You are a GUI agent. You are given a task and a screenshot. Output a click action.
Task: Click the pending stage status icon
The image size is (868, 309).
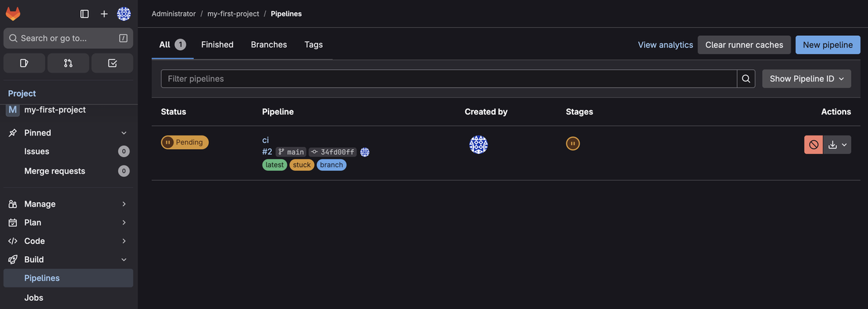573,144
